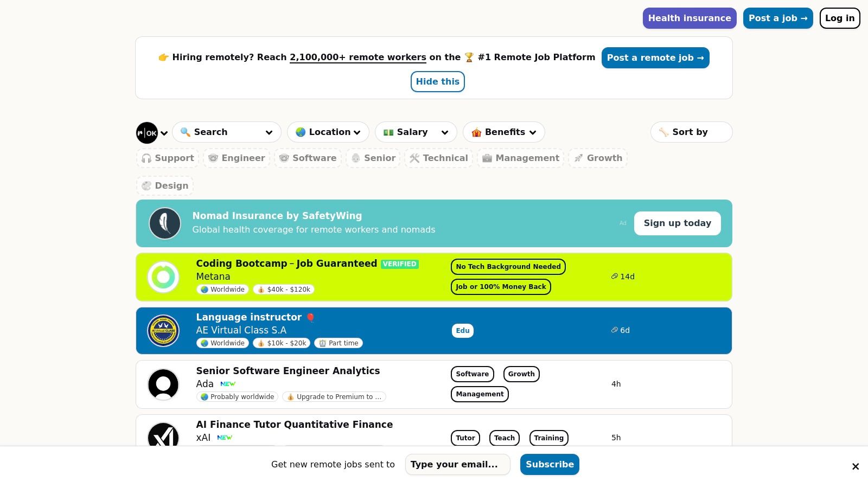
Task: Open the Salary filter dropdown
Action: coord(416,132)
